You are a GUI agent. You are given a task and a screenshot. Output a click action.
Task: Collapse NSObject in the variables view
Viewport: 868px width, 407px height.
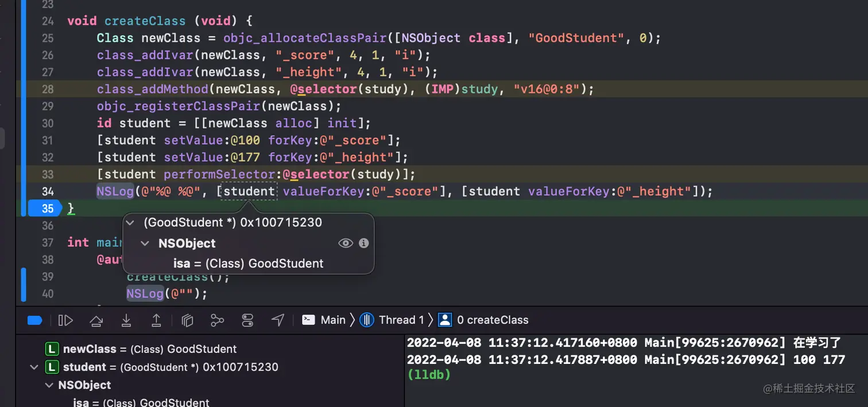[x=49, y=385]
